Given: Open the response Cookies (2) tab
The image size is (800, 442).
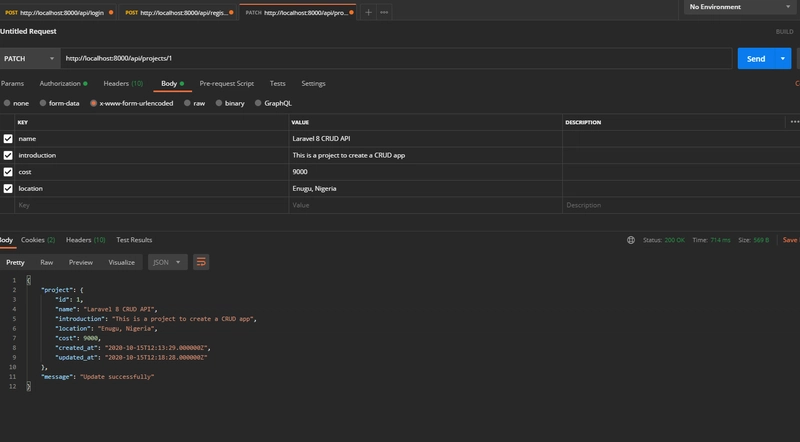Looking at the screenshot, I should (38, 240).
